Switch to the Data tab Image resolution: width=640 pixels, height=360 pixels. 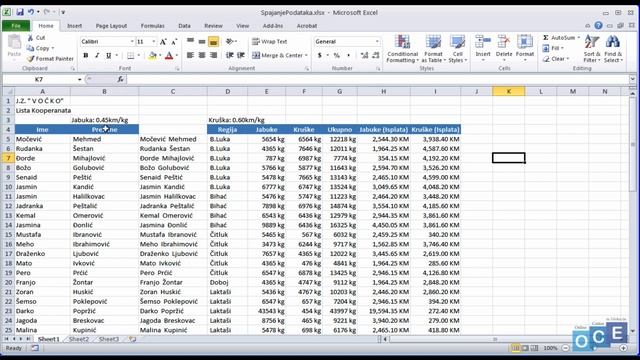coord(184,26)
